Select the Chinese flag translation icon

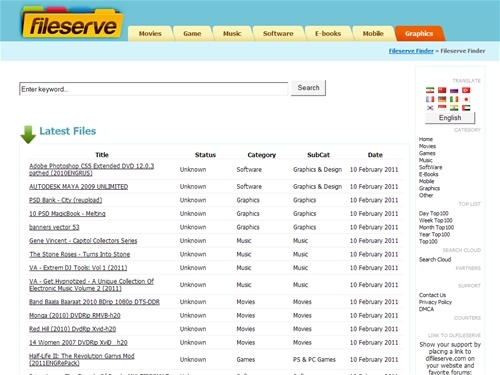tap(442, 90)
